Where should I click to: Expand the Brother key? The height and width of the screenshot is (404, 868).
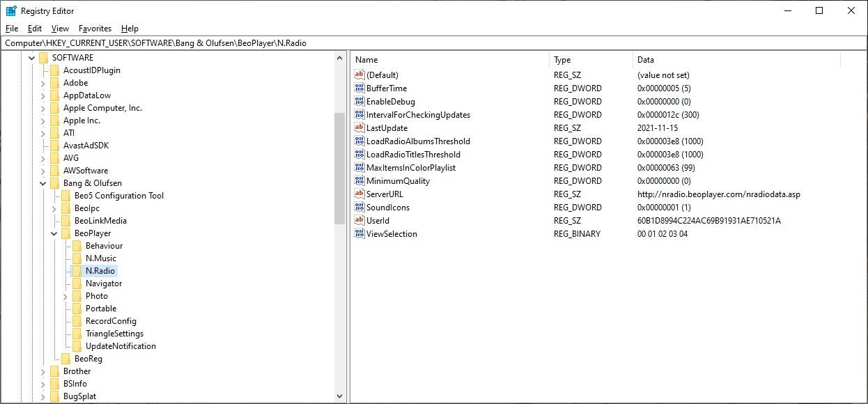tap(42, 371)
